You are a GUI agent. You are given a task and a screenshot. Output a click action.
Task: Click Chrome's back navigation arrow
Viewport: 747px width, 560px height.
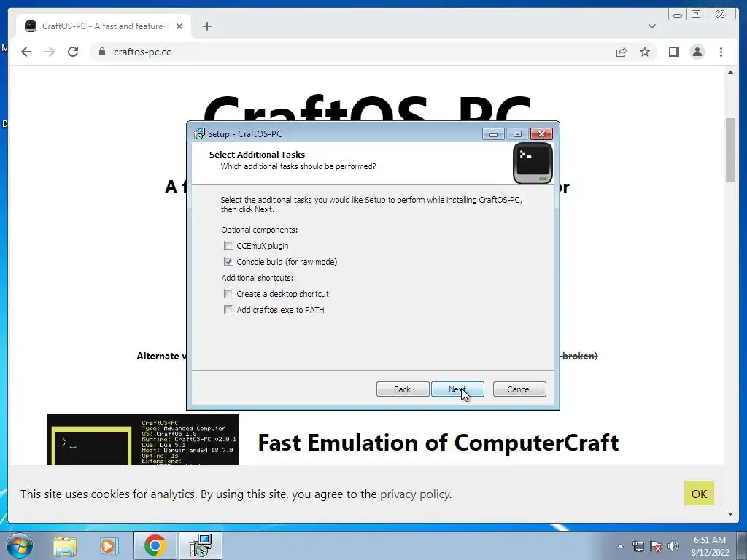click(x=26, y=52)
